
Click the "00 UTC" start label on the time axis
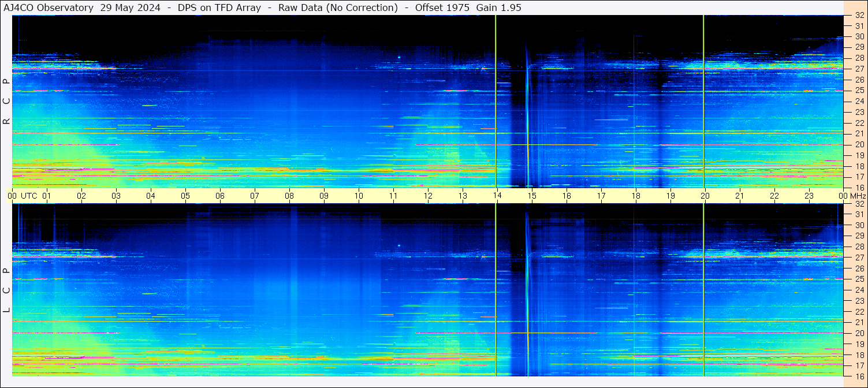23,196
